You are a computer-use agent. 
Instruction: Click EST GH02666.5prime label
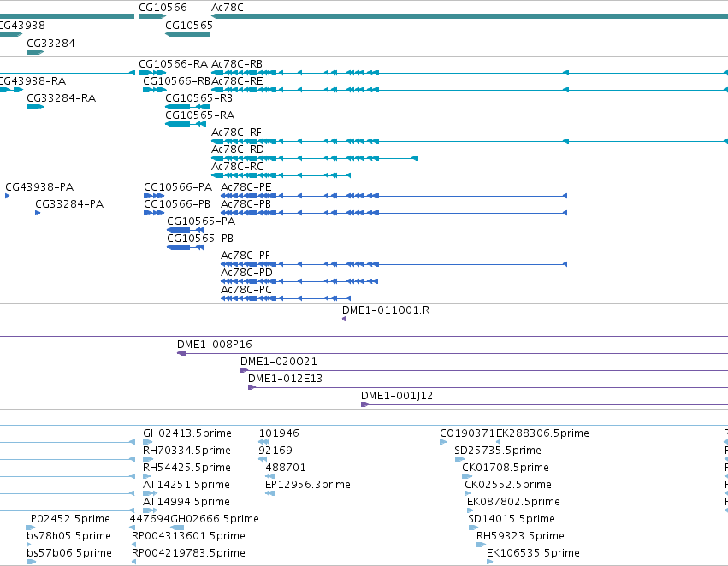[x=215, y=519]
